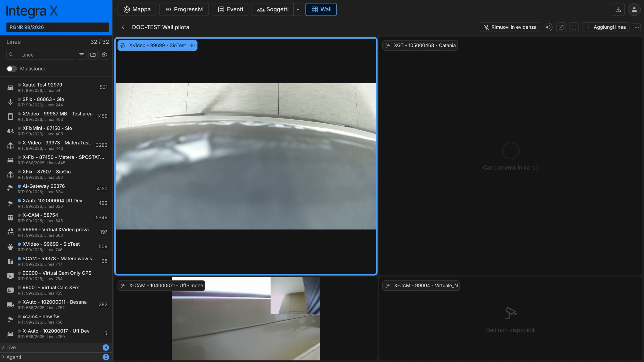Click the add folder icon in Linee
This screenshot has height=362, width=644.
[x=93, y=55]
